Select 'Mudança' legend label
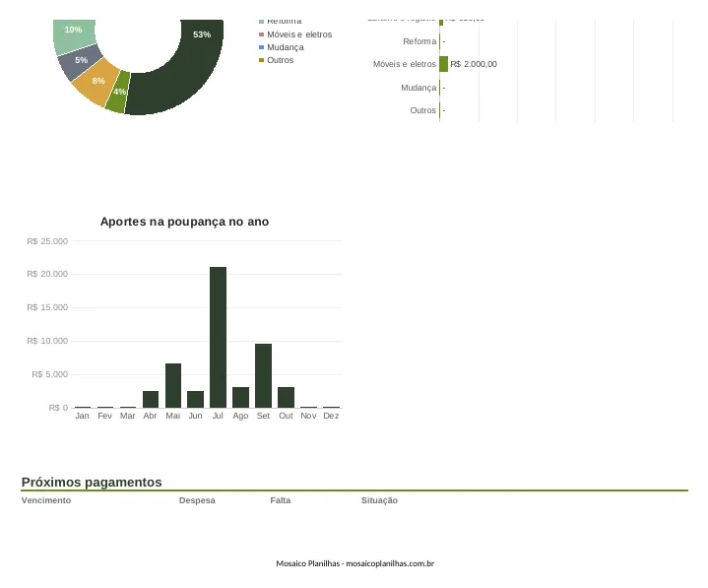The image size is (708, 588). 286,47
